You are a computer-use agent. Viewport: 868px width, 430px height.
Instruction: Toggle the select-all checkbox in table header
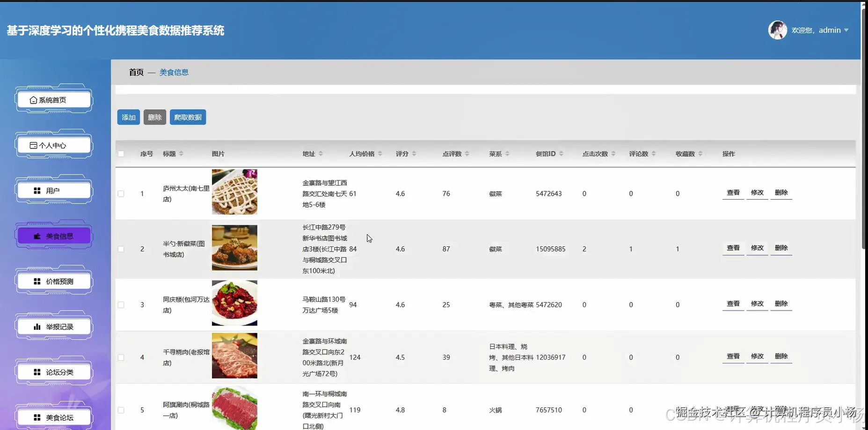[x=121, y=154]
